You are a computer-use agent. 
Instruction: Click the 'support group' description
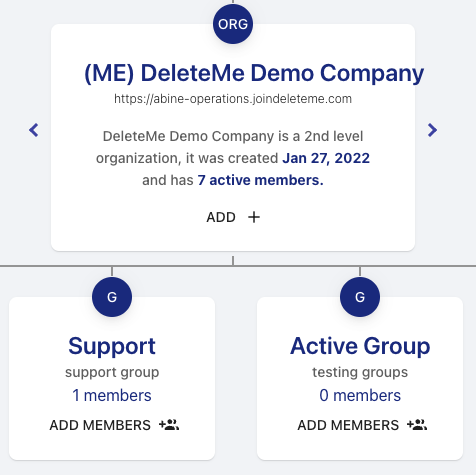(x=112, y=372)
